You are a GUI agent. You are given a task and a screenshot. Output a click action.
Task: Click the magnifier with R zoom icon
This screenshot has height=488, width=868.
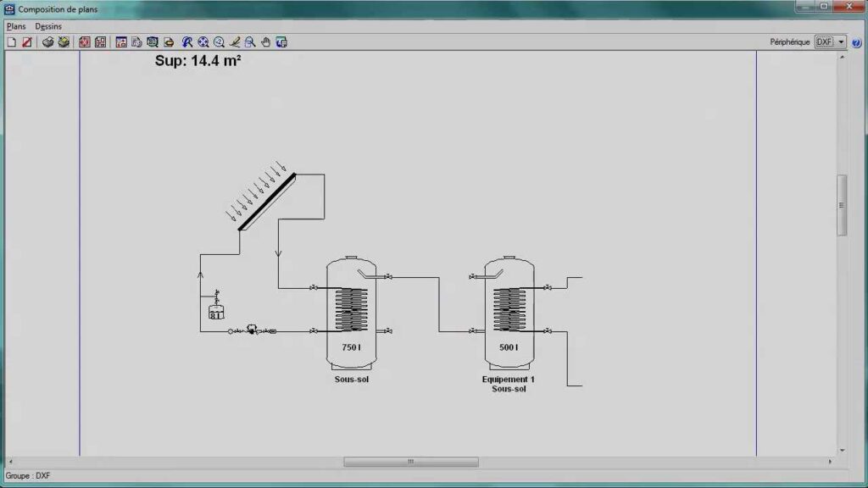tap(187, 42)
